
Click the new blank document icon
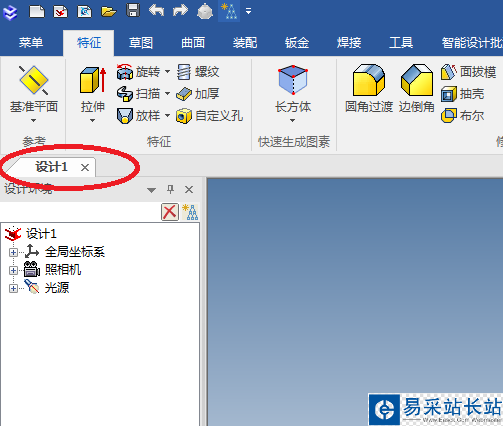37,11
